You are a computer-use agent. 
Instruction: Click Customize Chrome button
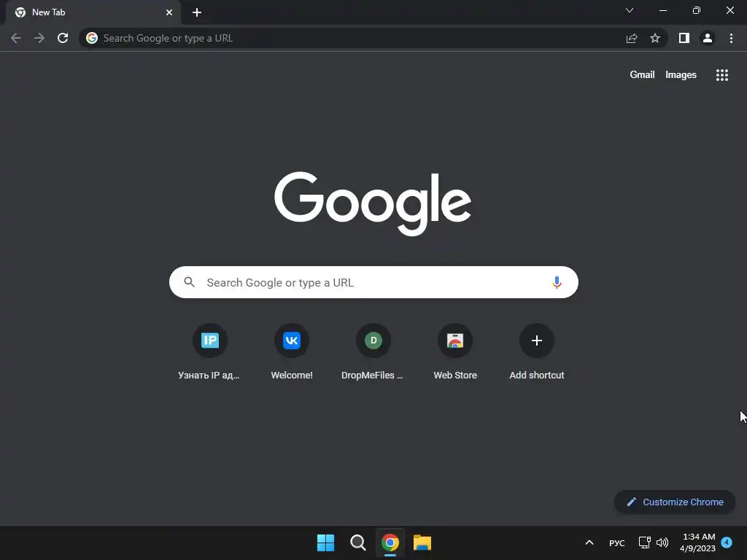coord(675,502)
